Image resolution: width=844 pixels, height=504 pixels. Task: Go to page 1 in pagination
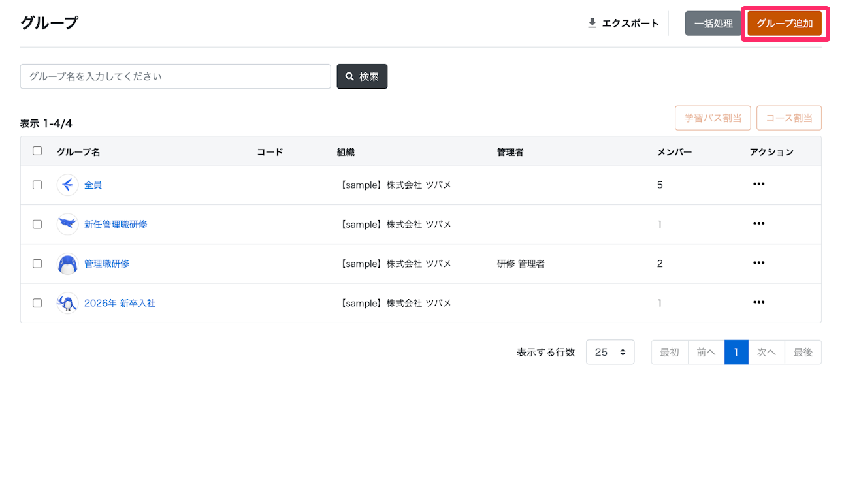click(736, 352)
